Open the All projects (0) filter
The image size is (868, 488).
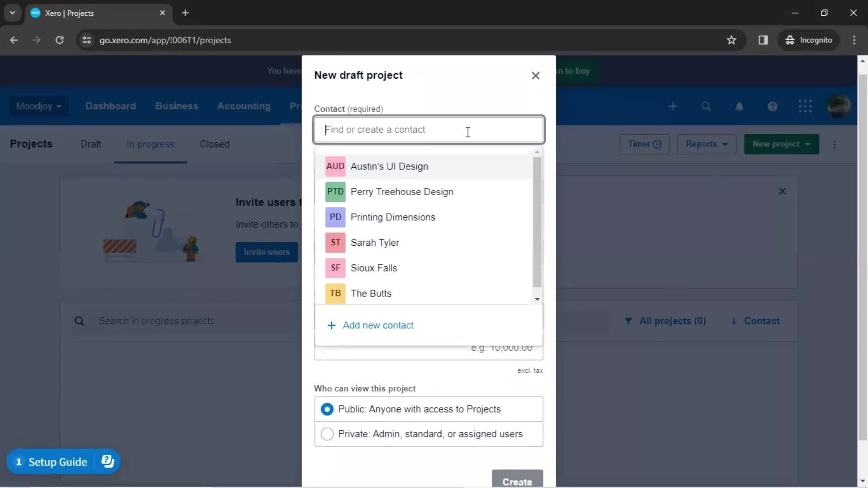(x=665, y=321)
